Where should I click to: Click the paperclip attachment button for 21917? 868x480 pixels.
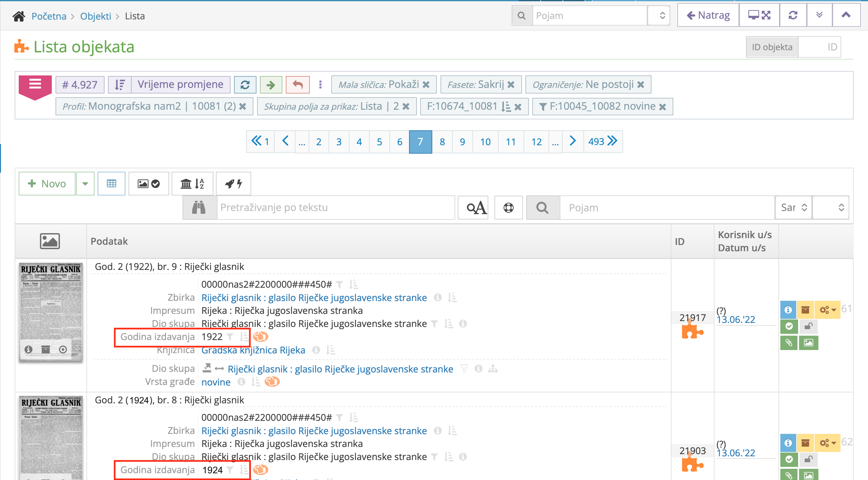pos(789,343)
